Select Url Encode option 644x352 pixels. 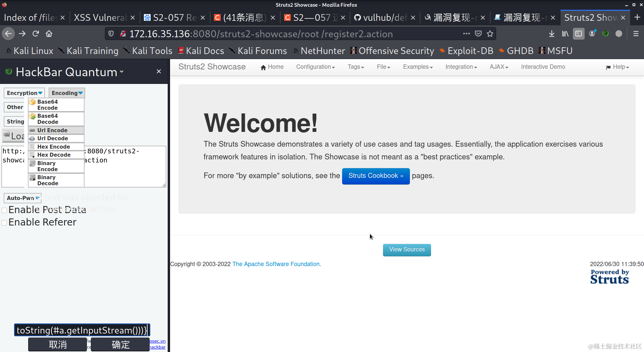[x=56, y=130]
